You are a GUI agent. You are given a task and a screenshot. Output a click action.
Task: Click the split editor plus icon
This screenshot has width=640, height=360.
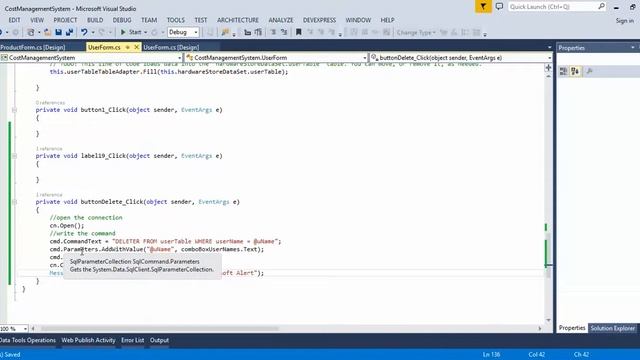(x=548, y=68)
